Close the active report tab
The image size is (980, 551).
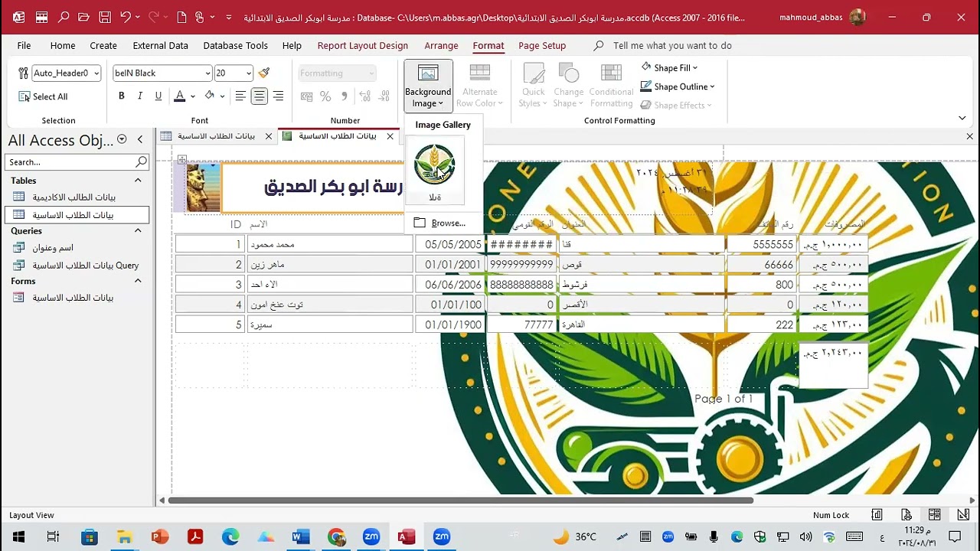390,136
